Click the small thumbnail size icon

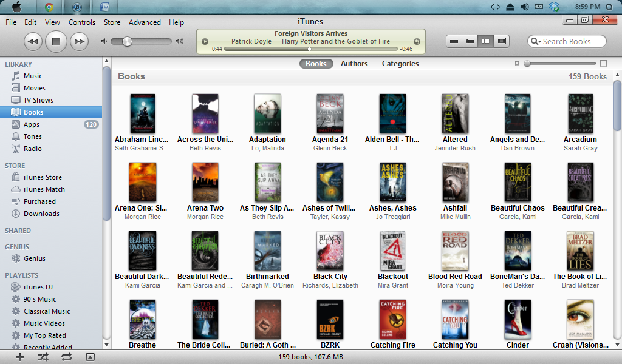(x=517, y=63)
